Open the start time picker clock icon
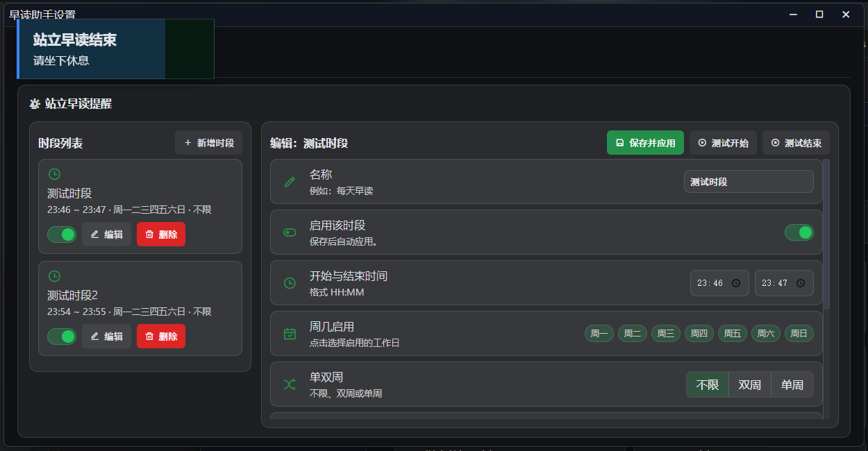 (736, 283)
